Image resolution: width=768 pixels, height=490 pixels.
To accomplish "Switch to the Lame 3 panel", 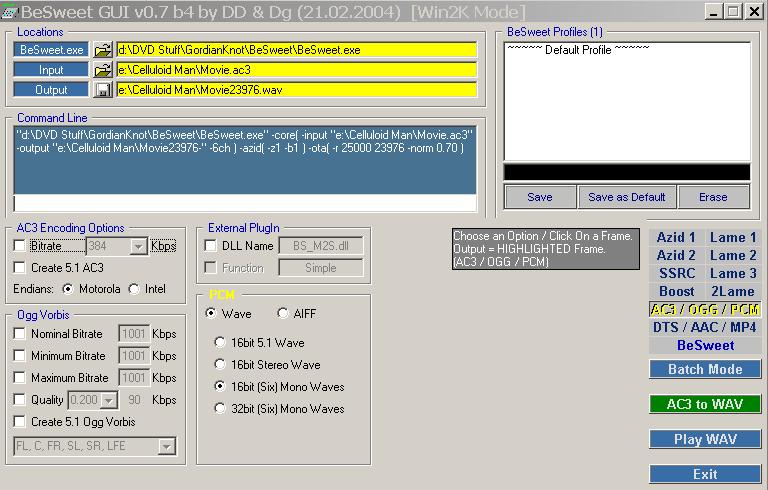I will 733,273.
